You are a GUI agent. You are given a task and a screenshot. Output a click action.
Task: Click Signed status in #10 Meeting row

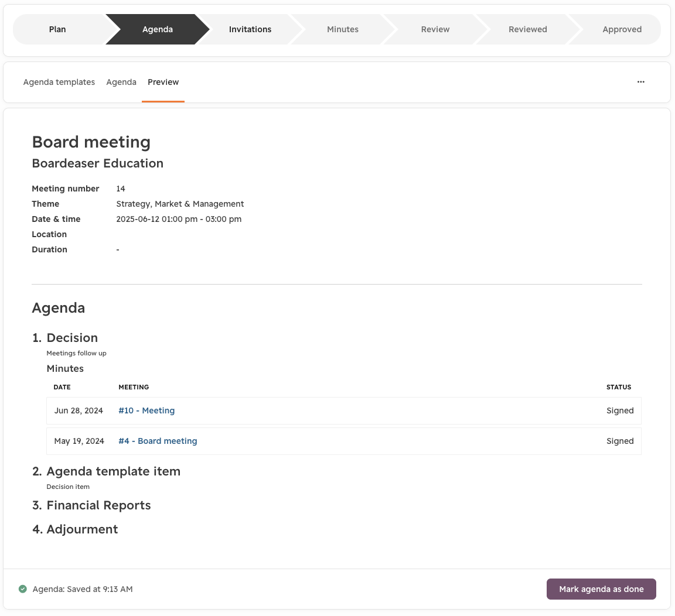pyautogui.click(x=620, y=410)
